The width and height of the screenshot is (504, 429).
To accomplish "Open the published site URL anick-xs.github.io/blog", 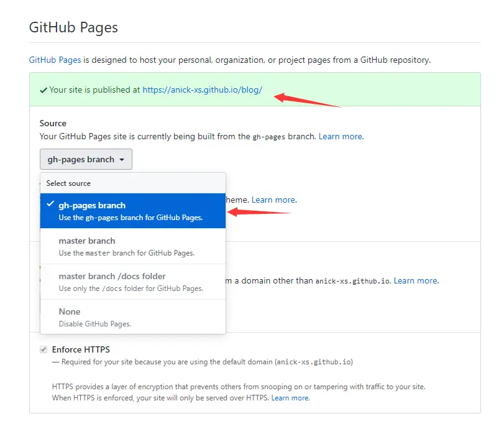I will click(202, 90).
